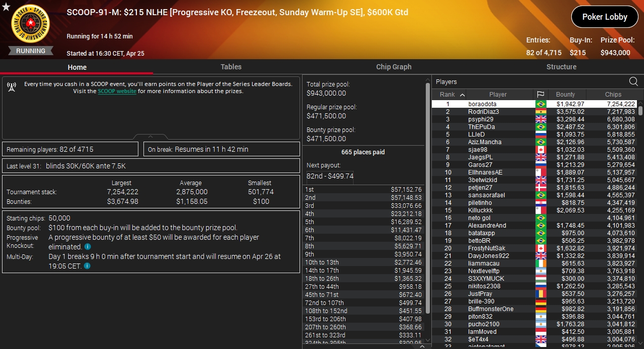Select player row nikitos2308
The image size is (644, 349).
click(534, 286)
